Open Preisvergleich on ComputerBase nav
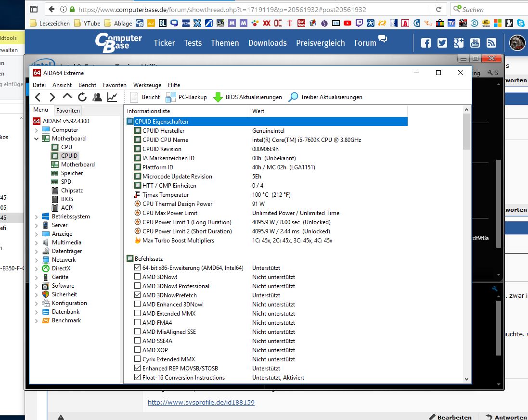Screen dimensions: 528x420 pos(321,43)
